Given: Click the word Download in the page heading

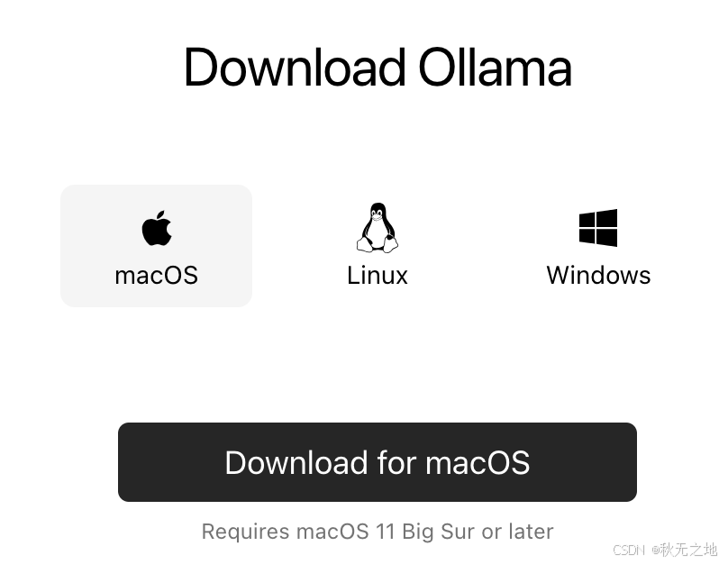Looking at the screenshot, I should [295, 68].
